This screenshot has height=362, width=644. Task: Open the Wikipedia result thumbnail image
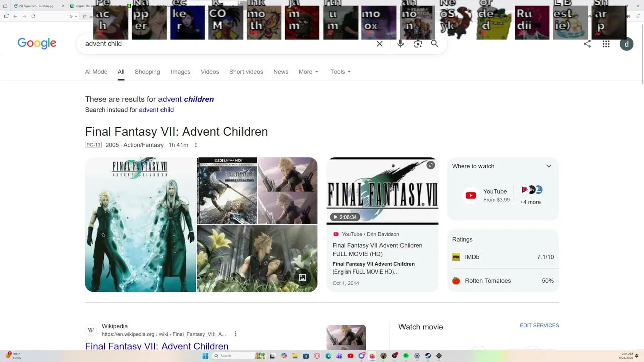pos(346,337)
